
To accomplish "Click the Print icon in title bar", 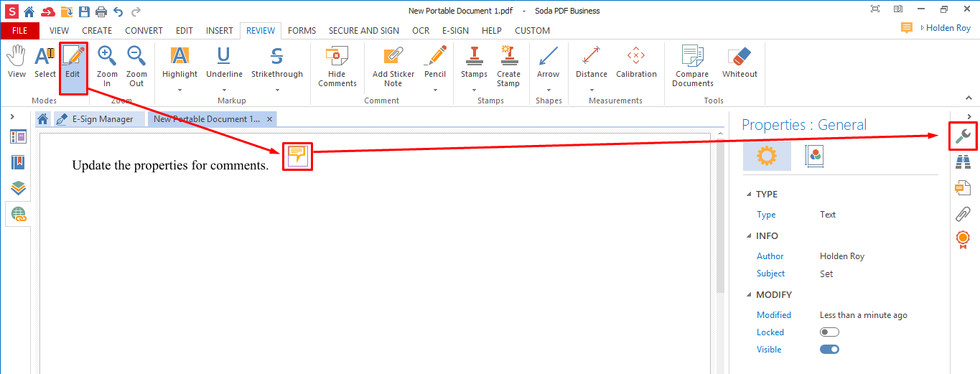I will coord(101,11).
